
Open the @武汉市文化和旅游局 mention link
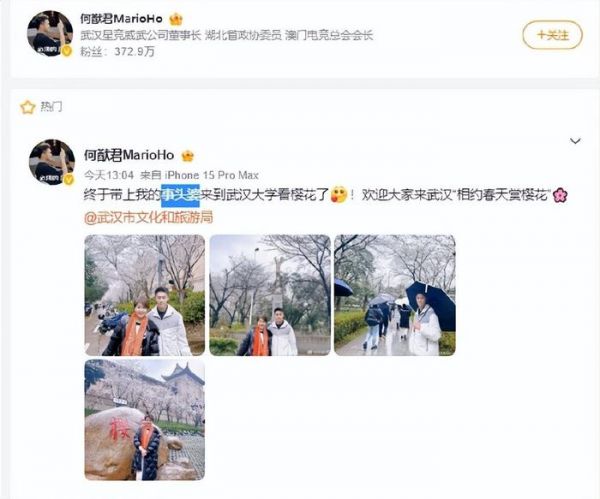click(x=148, y=217)
